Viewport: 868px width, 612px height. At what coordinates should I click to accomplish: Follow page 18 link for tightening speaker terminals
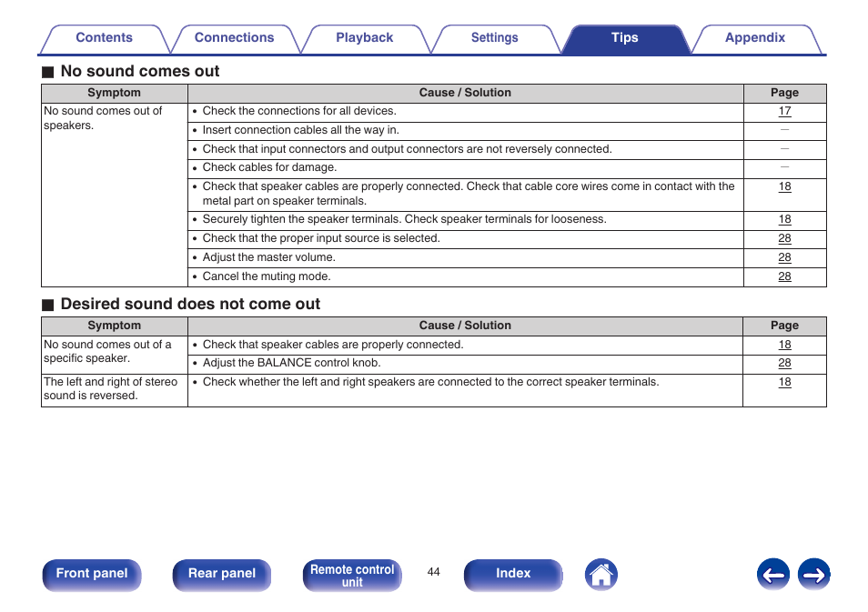[784, 220]
